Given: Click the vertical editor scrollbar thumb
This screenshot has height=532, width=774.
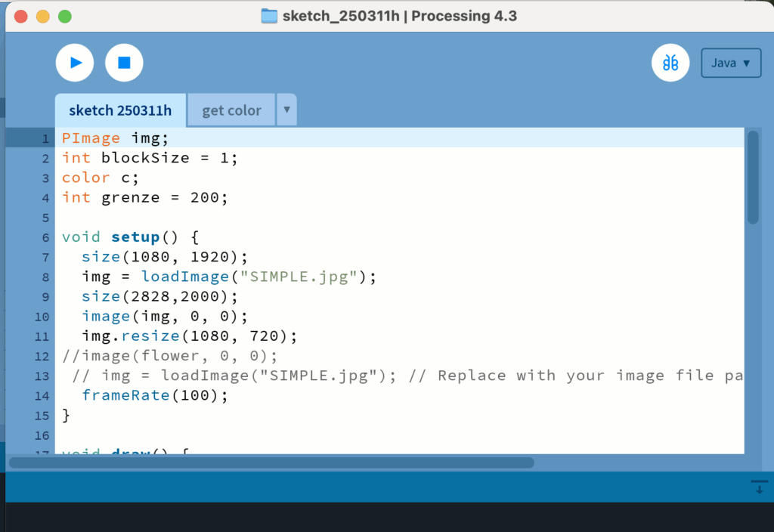Looking at the screenshot, I should click(x=753, y=178).
